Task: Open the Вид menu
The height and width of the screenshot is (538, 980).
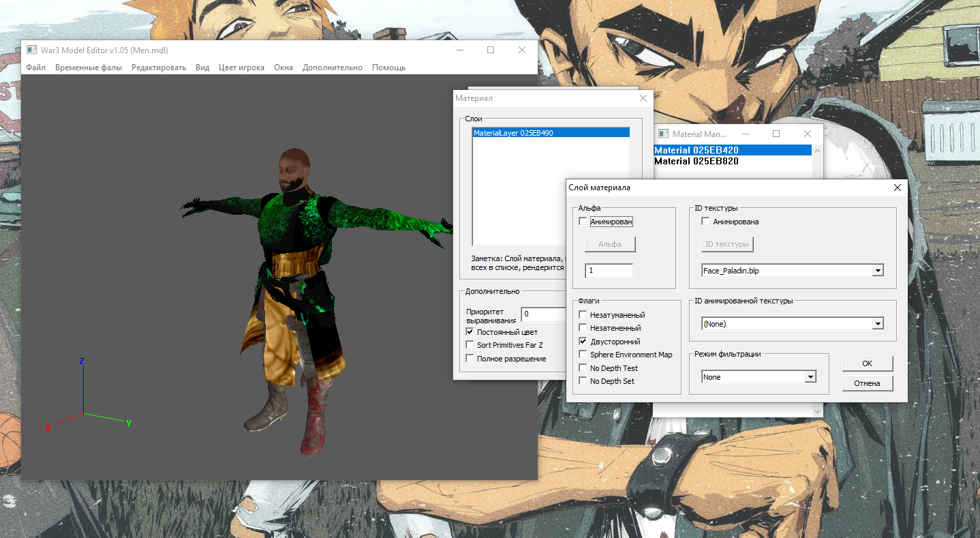Action: pyautogui.click(x=202, y=68)
